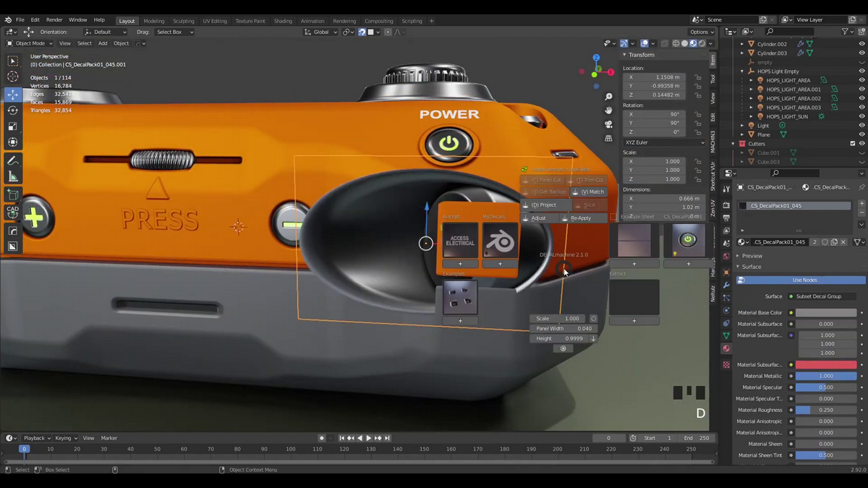Open the Tool properties tab icon

click(726, 189)
